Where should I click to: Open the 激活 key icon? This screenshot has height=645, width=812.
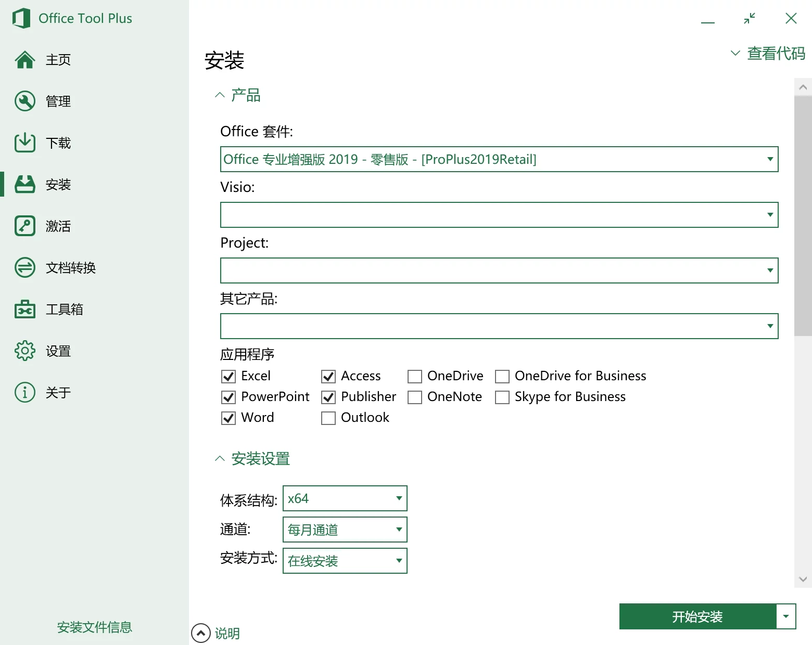25,226
